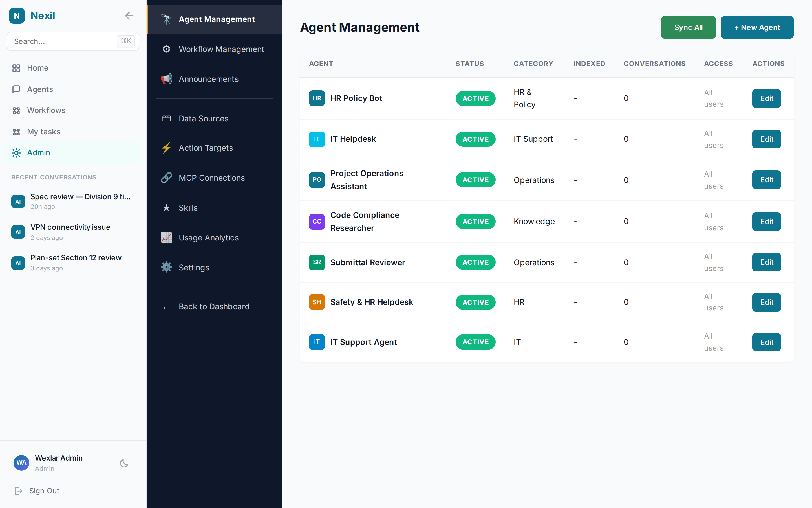Click the Safety & HR Helpdesk SH badge

317,302
